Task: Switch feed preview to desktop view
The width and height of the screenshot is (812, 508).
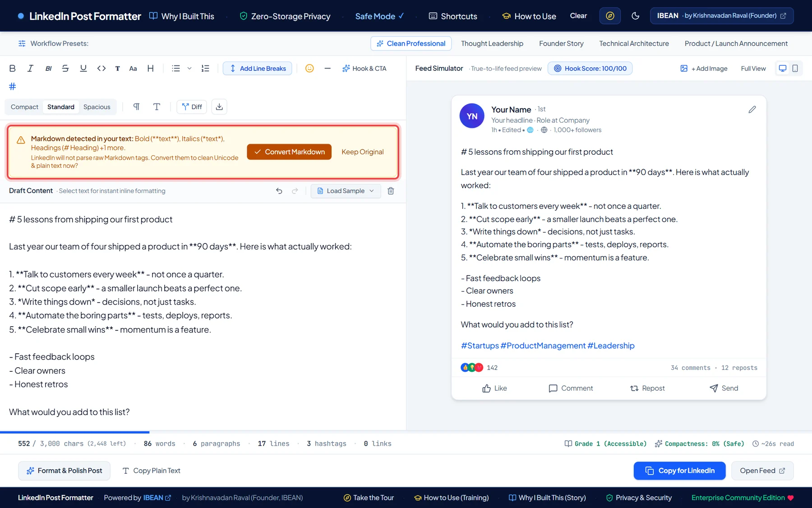Action: pyautogui.click(x=783, y=69)
